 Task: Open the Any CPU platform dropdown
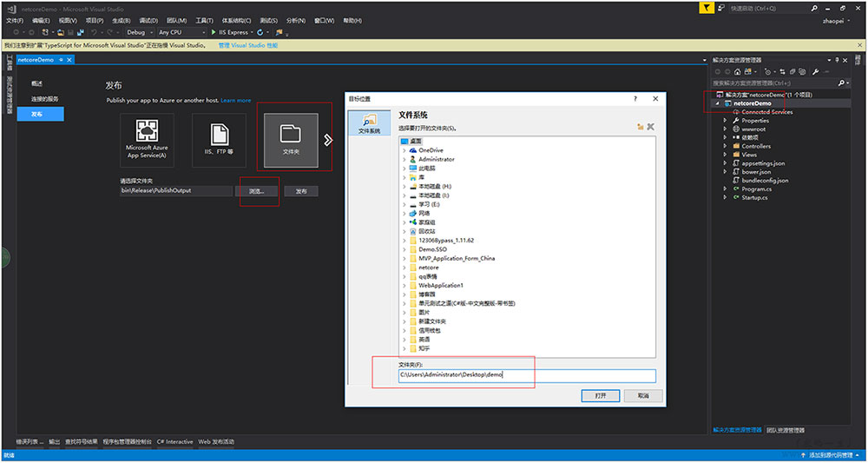(x=182, y=32)
